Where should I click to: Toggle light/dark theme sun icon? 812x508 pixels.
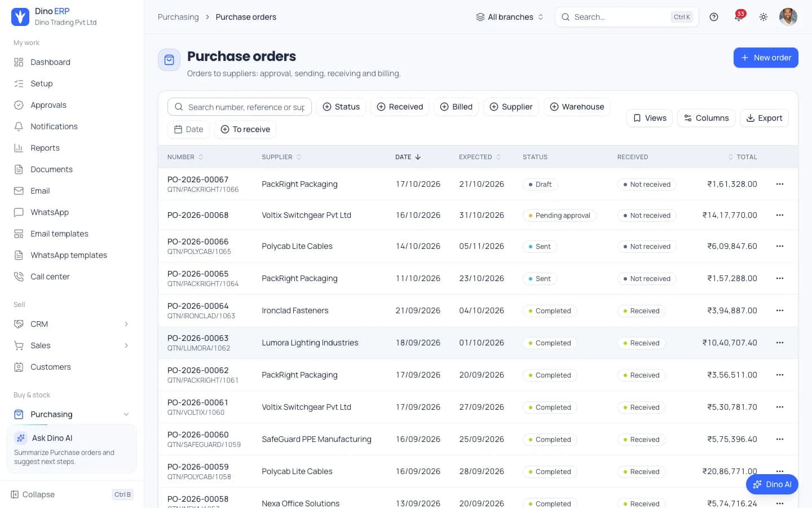[764, 17]
